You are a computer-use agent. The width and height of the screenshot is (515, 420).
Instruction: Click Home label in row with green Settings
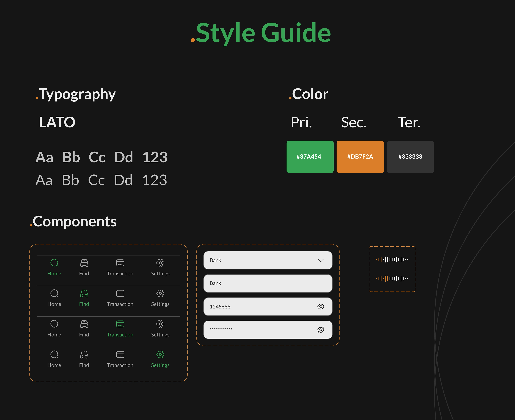[54, 365]
